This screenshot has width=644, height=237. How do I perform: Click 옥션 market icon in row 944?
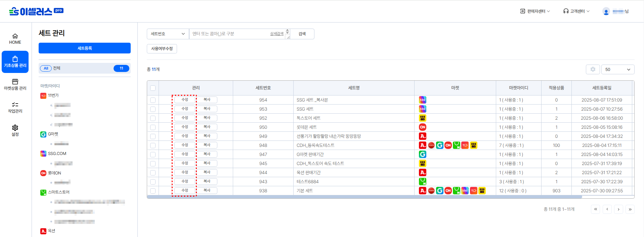coord(423,172)
